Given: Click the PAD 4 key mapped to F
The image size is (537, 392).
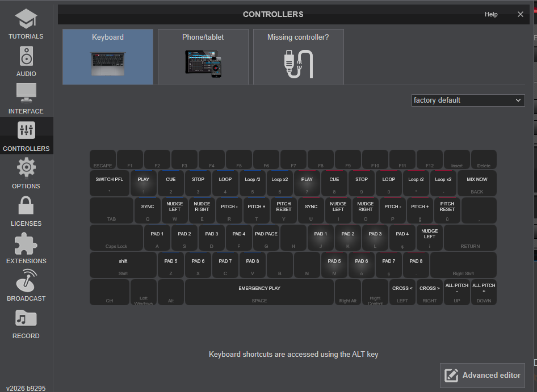Looking at the screenshot, I should pyautogui.click(x=239, y=238).
